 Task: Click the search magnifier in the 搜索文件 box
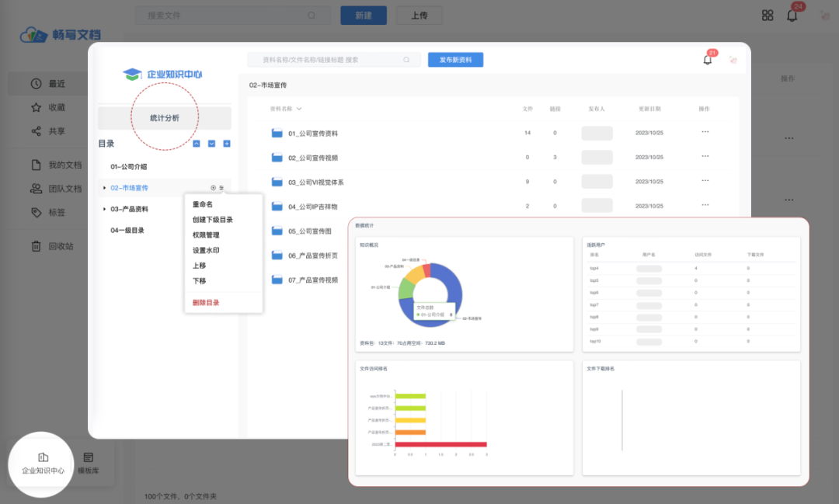tap(312, 16)
